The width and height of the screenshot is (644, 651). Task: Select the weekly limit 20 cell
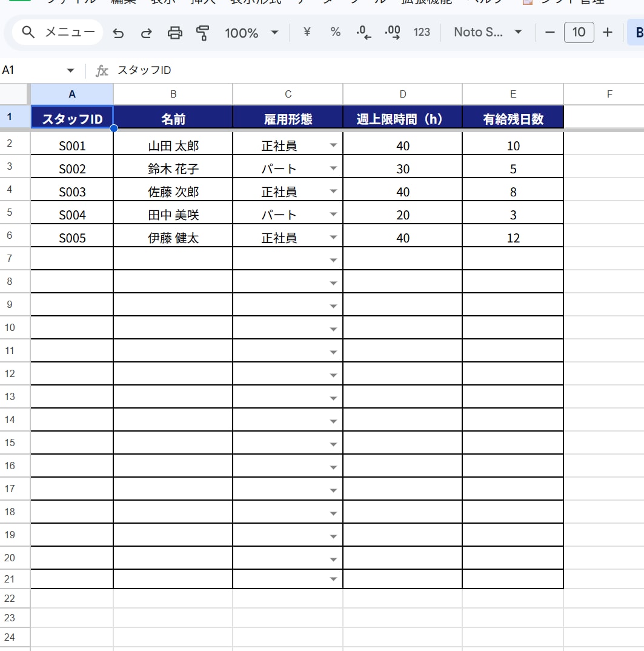[402, 213]
